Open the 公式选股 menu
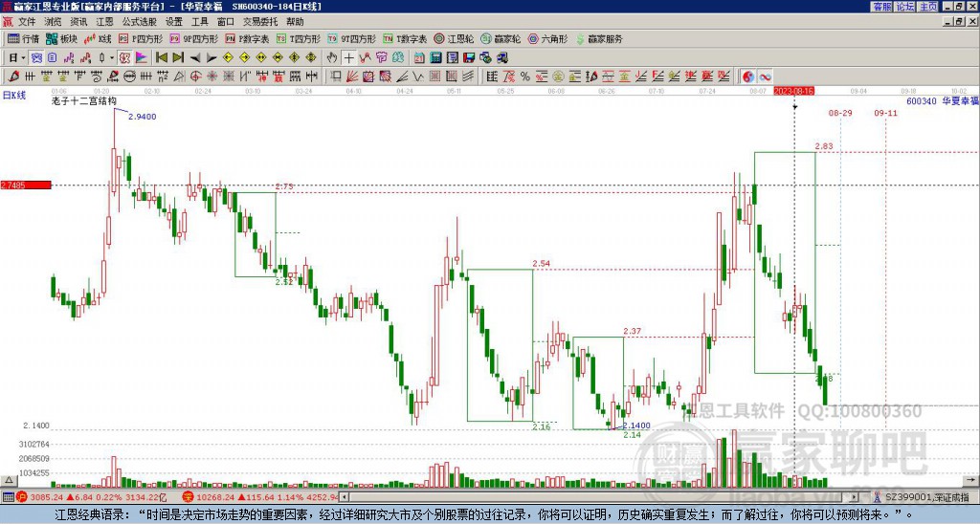 pos(139,22)
